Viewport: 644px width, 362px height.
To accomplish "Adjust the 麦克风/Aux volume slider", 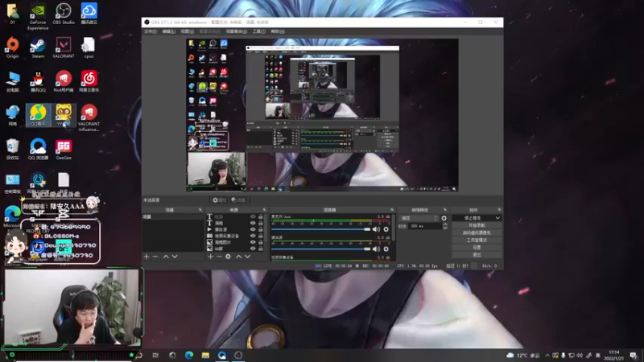I will 320,229.
